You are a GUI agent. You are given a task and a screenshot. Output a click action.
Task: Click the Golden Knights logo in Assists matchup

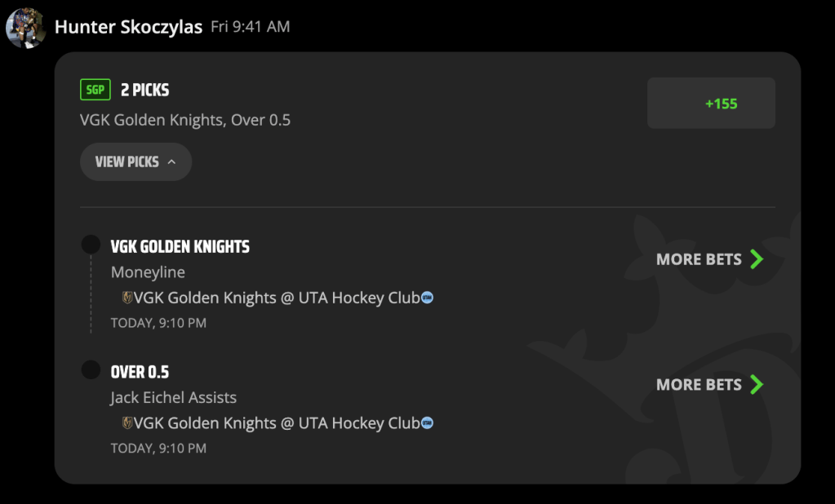coord(127,423)
